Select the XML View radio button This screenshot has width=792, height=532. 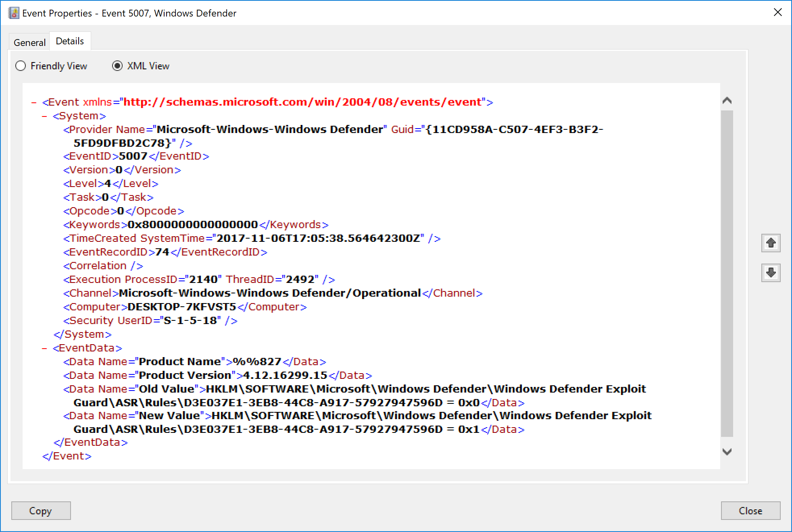pos(117,66)
